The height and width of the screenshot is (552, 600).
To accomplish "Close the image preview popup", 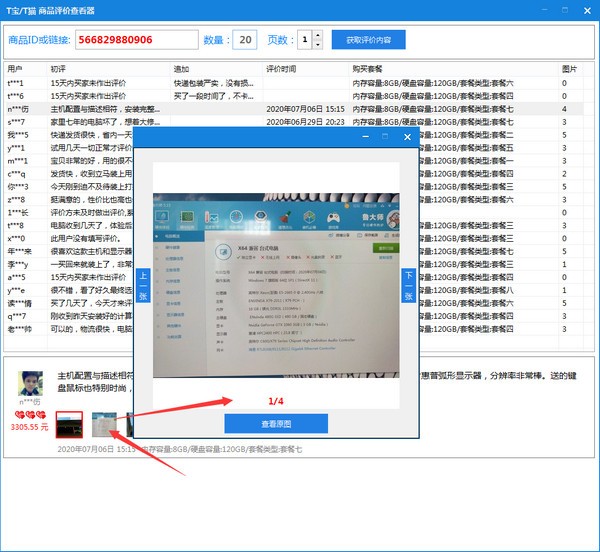I will coord(407,136).
